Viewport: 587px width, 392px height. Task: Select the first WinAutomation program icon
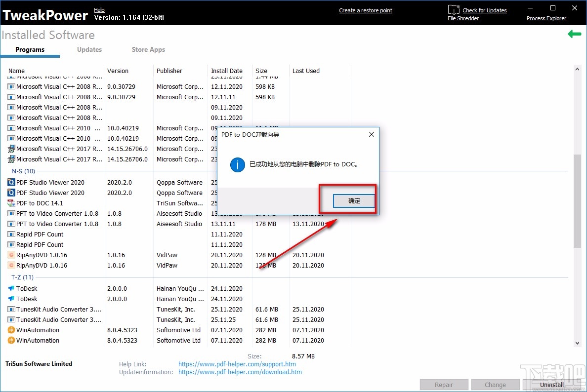point(11,330)
